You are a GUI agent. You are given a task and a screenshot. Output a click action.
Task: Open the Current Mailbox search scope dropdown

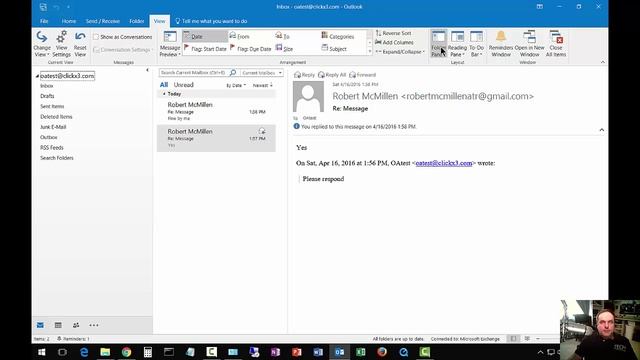(262, 73)
